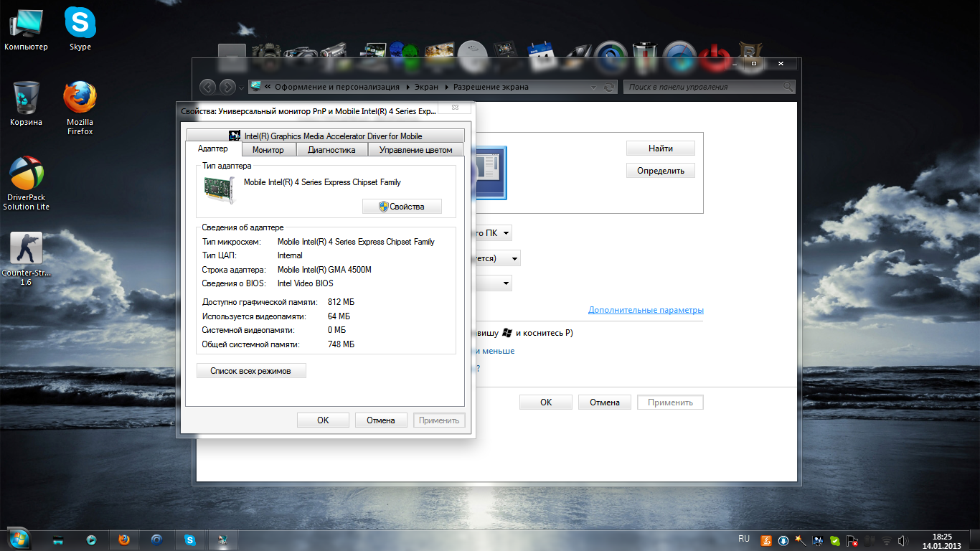Expand the dropdown ending with 'ПК'

click(507, 233)
